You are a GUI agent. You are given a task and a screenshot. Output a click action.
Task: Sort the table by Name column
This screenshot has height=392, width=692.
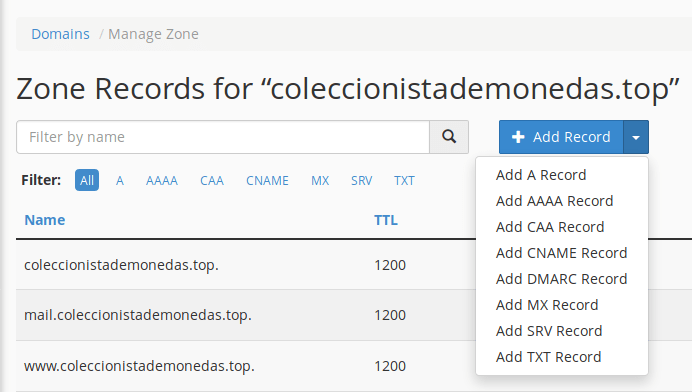(x=45, y=220)
